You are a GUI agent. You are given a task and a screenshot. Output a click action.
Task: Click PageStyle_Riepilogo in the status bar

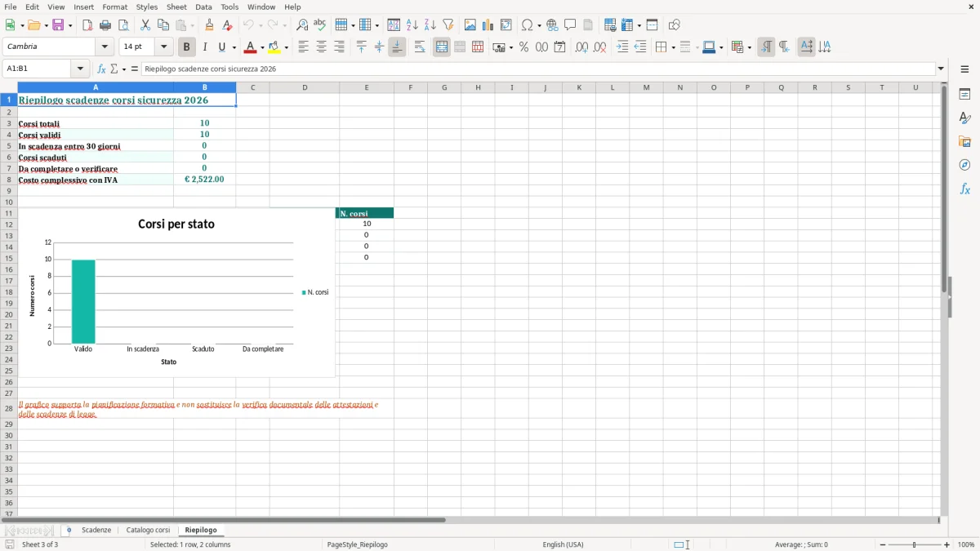[357, 544]
